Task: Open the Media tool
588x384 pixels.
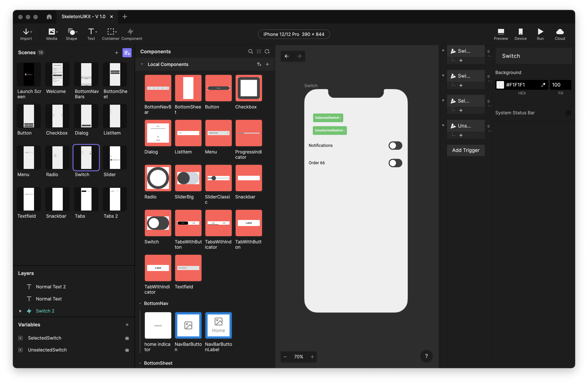Action: (52, 32)
